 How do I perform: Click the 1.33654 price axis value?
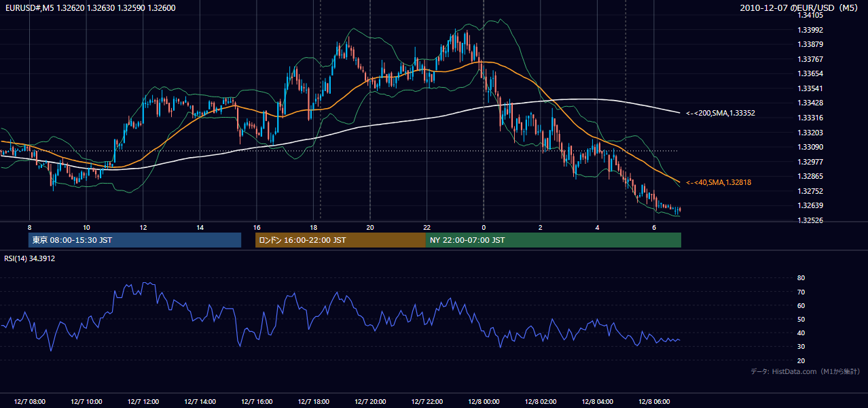(810, 73)
